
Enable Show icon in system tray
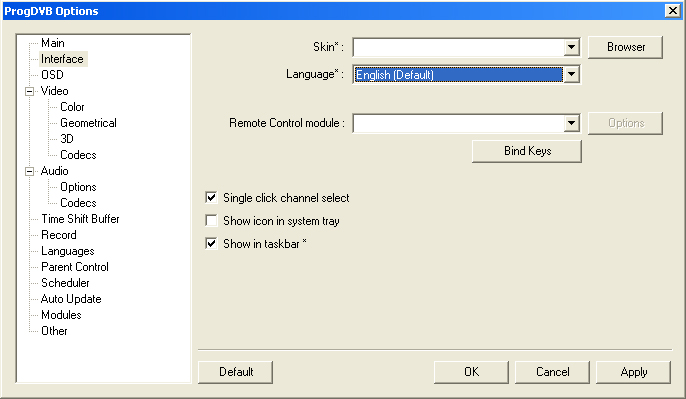(211, 220)
